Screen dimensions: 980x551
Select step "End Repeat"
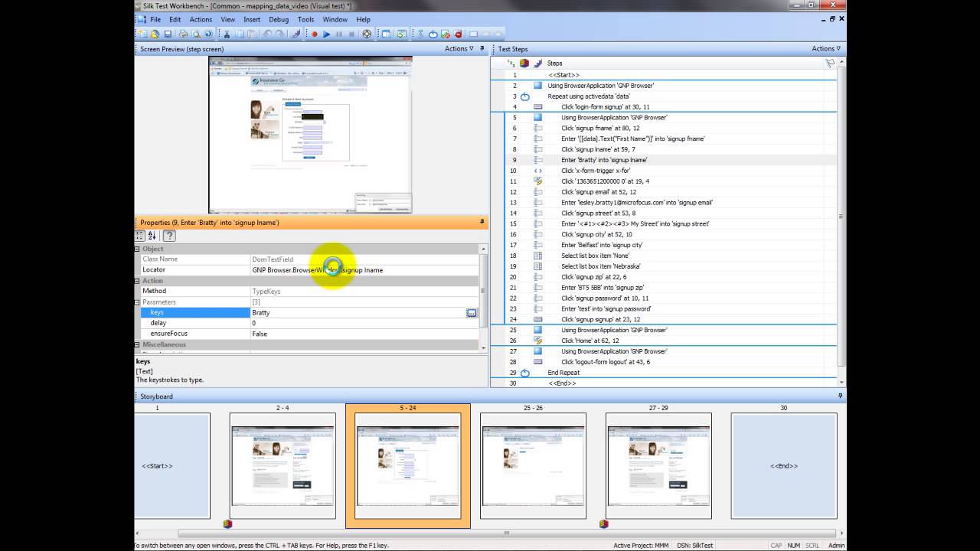tap(563, 373)
